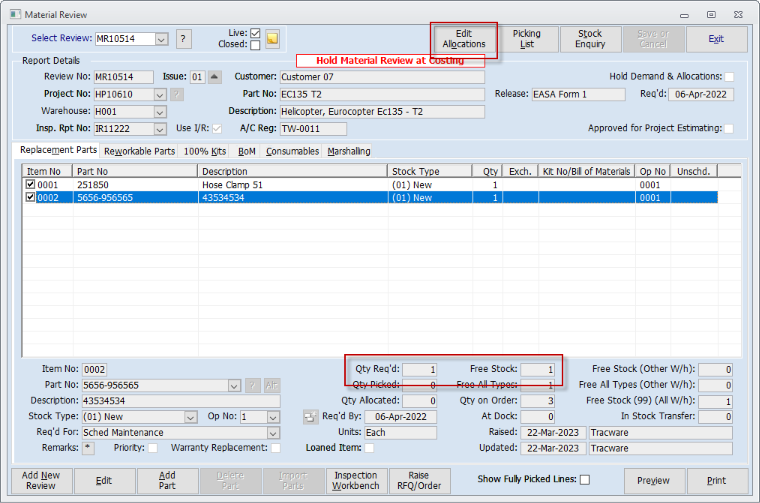Toggle the Closed checkbox
This screenshot has height=503, width=760.
click(x=254, y=45)
